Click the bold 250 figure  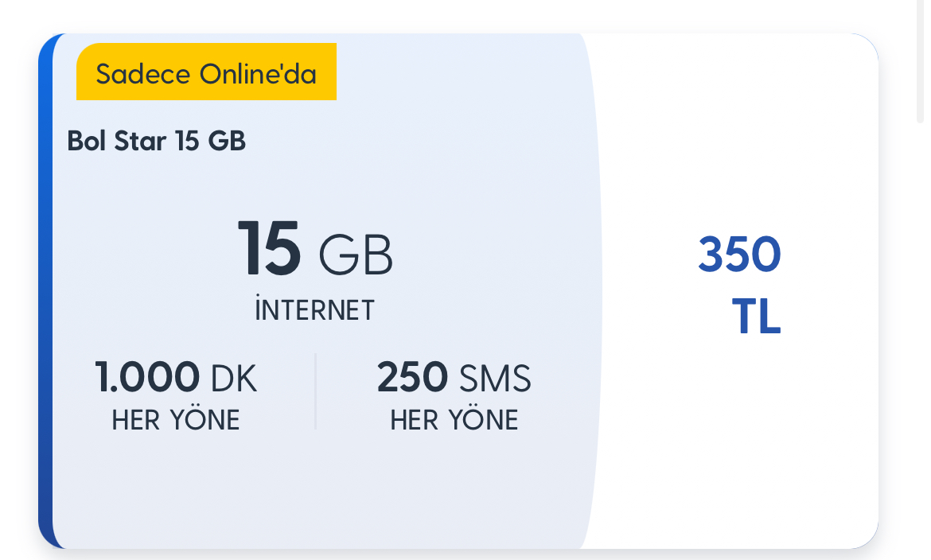click(x=412, y=377)
